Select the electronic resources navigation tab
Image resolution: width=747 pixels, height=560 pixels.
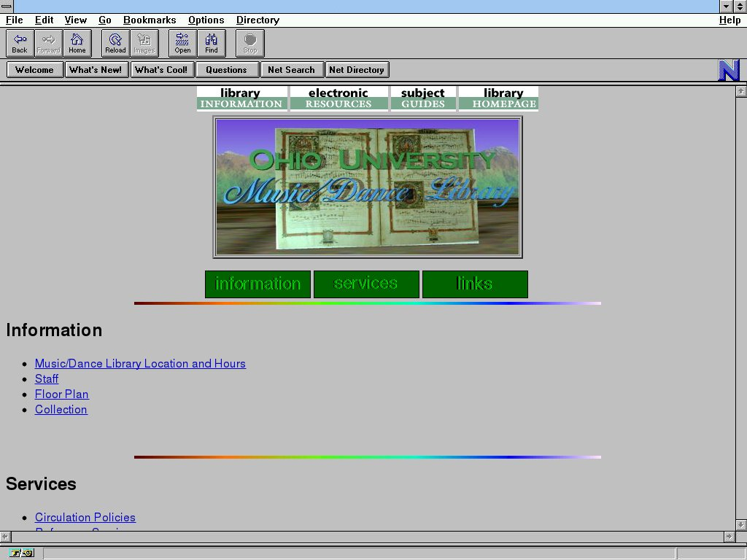338,98
